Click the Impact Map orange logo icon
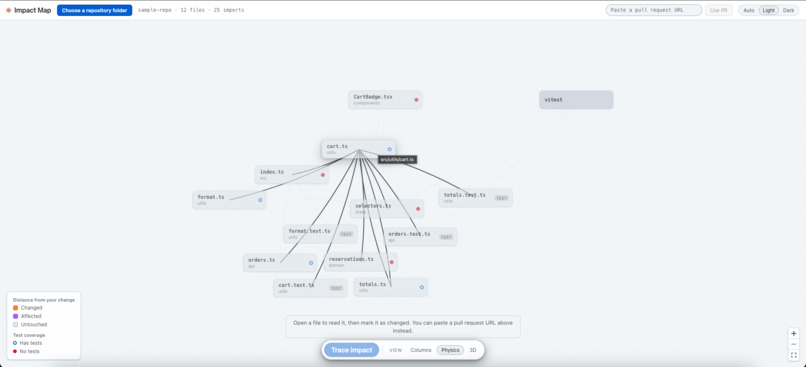Screen dimensions: 806x367 pyautogui.click(x=8, y=10)
